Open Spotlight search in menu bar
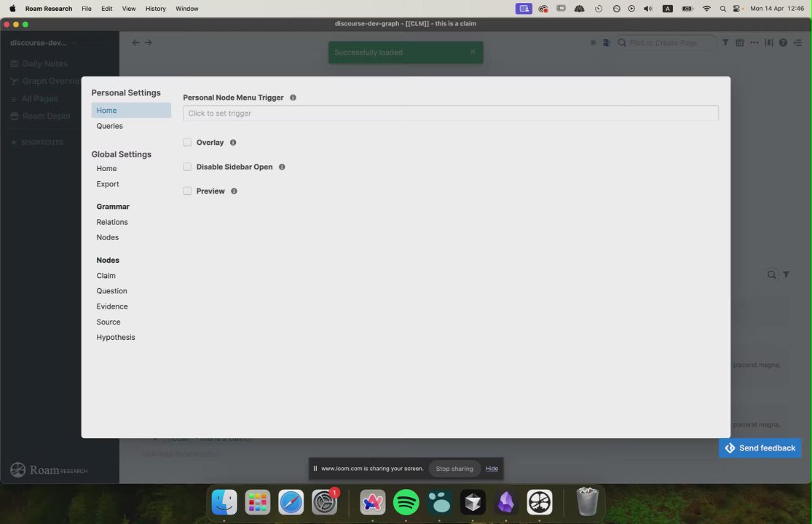The height and width of the screenshot is (524, 812). pos(723,8)
